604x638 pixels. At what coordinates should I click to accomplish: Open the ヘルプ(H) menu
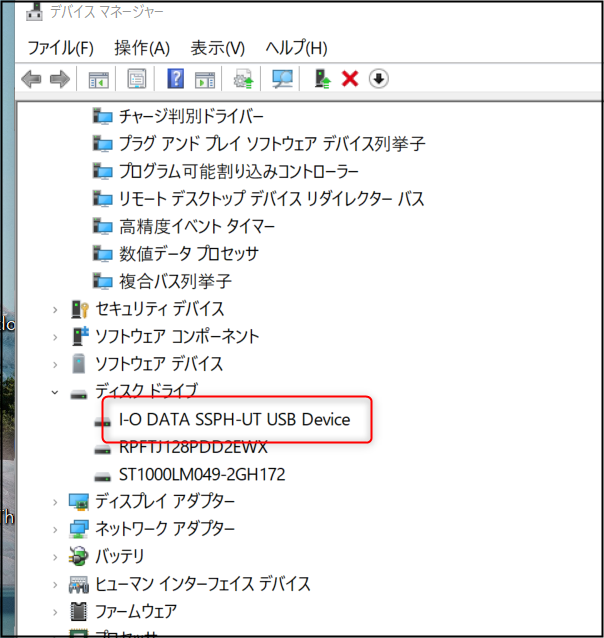click(296, 48)
